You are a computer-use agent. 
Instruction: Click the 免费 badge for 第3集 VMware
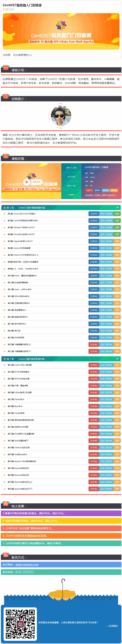tap(117, 228)
